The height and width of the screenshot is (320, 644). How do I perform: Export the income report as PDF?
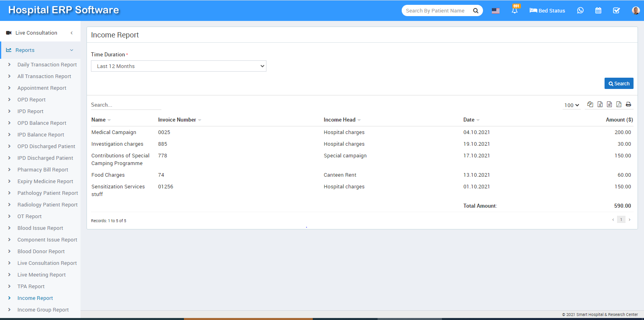619,104
